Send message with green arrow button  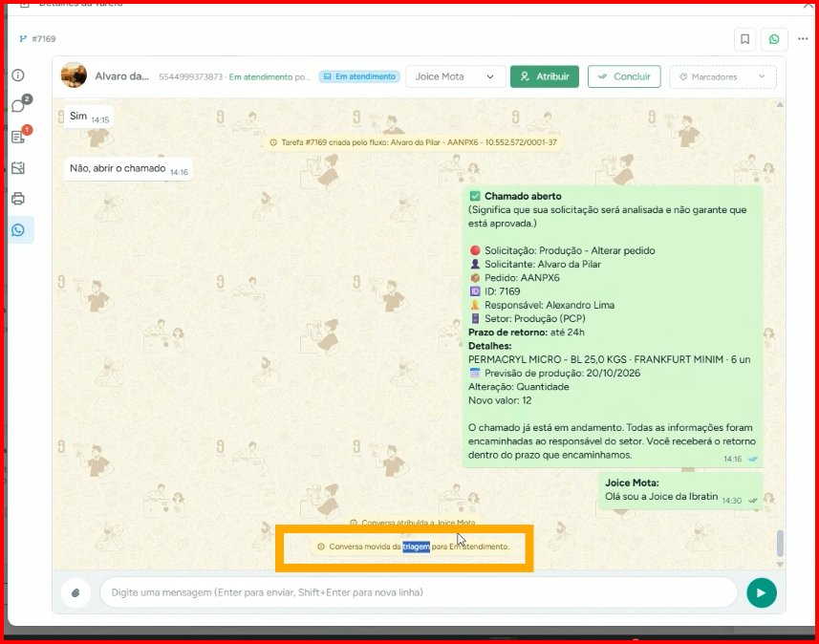point(762,592)
